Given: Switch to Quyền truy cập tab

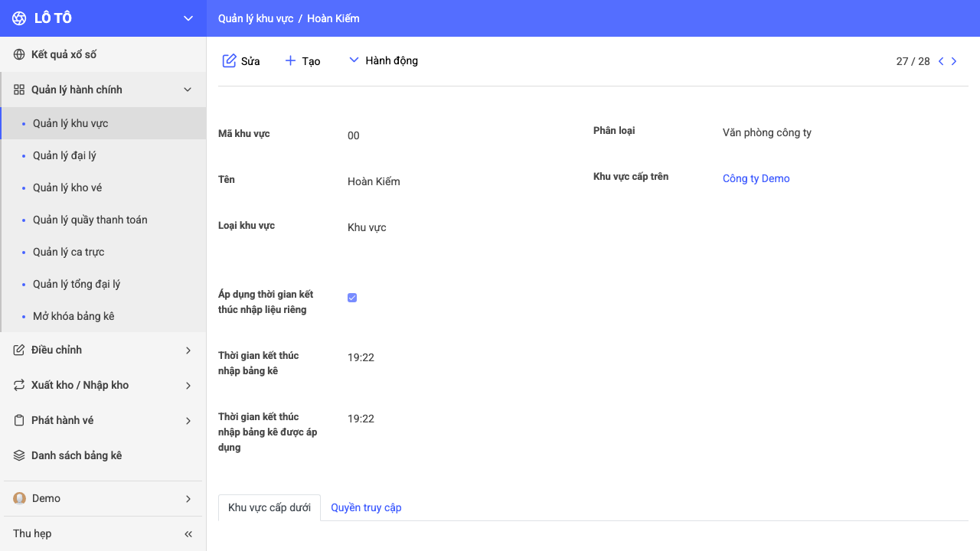Looking at the screenshot, I should click(366, 507).
